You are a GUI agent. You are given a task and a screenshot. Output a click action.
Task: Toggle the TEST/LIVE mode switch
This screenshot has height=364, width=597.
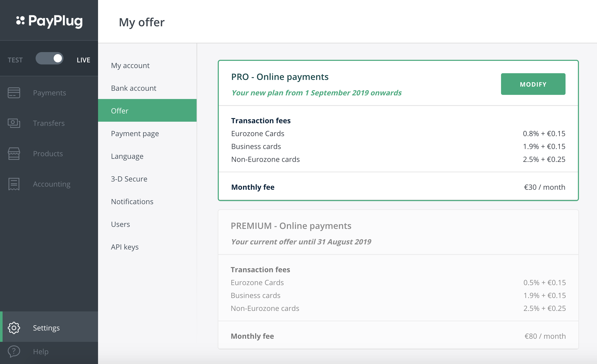tap(50, 59)
